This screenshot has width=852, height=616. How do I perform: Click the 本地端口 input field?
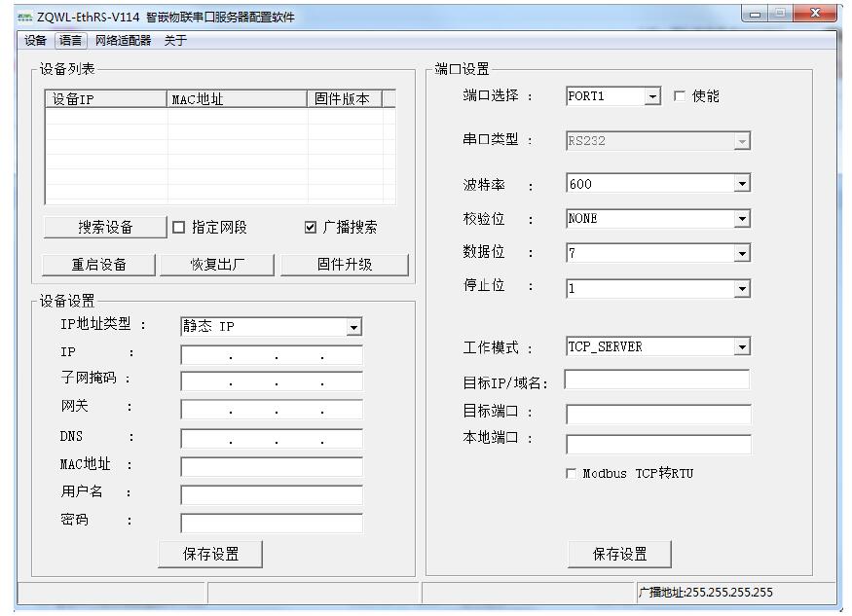(x=658, y=445)
